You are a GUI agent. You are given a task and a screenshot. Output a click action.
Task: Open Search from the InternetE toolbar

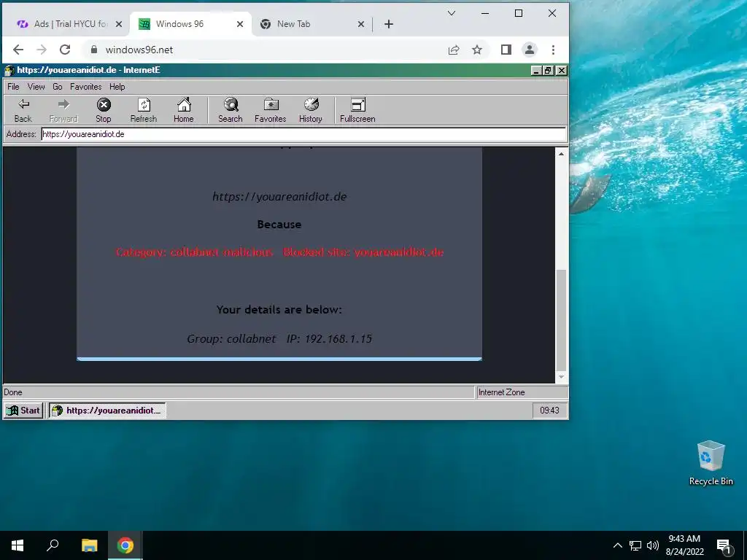click(230, 111)
